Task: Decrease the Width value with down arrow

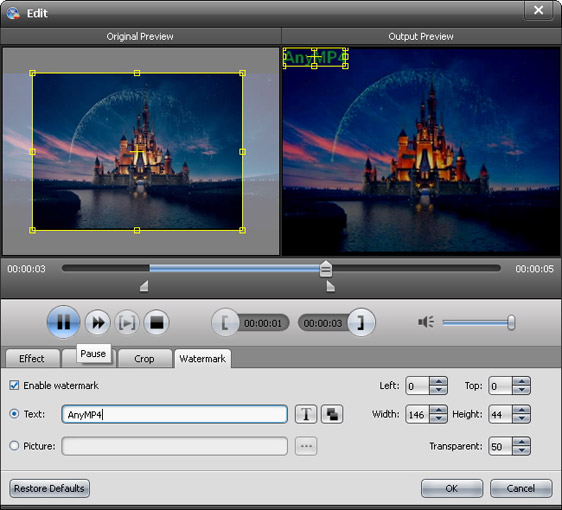Action: 438,419
